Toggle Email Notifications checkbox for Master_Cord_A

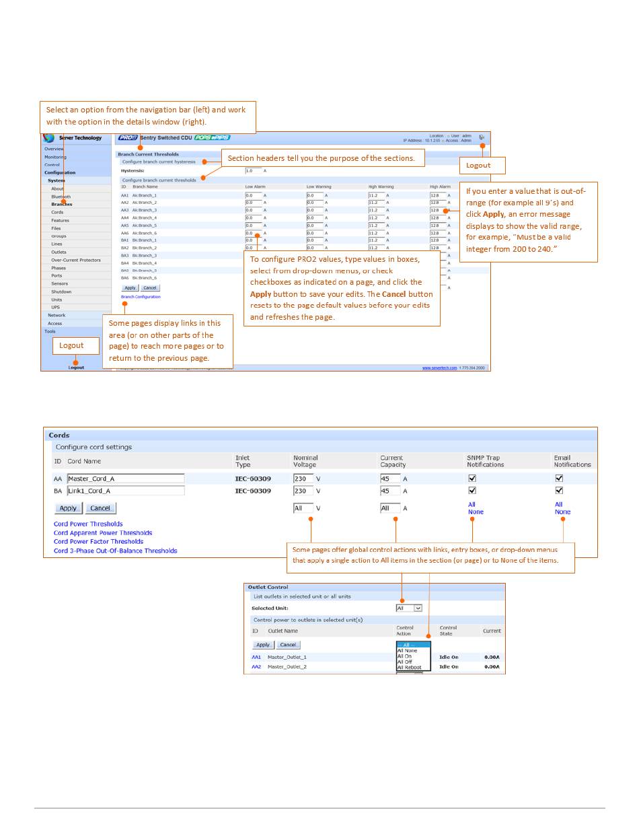[559, 479]
